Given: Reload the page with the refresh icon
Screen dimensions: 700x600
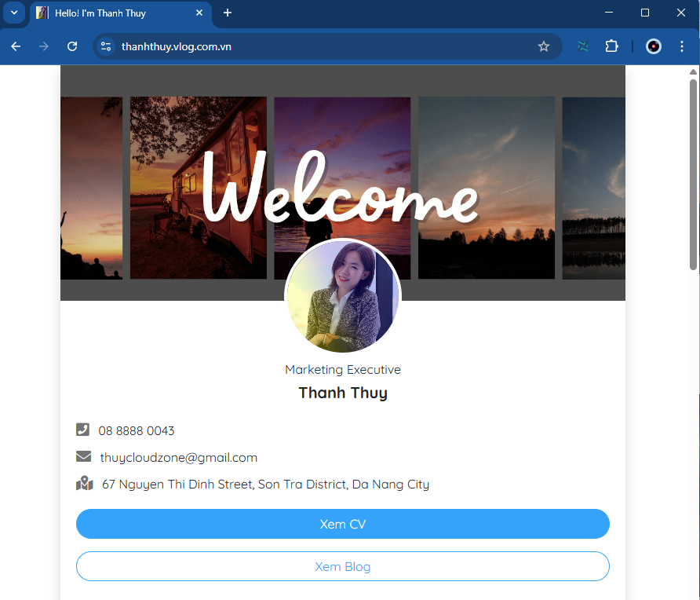Looking at the screenshot, I should point(71,46).
